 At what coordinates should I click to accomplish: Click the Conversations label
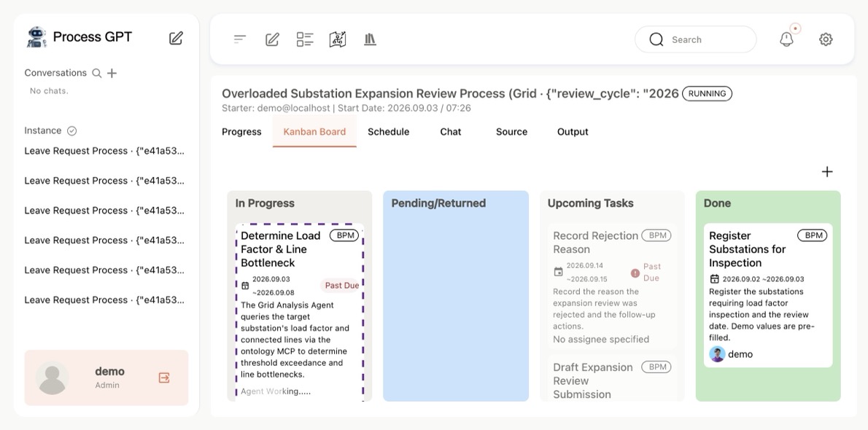55,73
